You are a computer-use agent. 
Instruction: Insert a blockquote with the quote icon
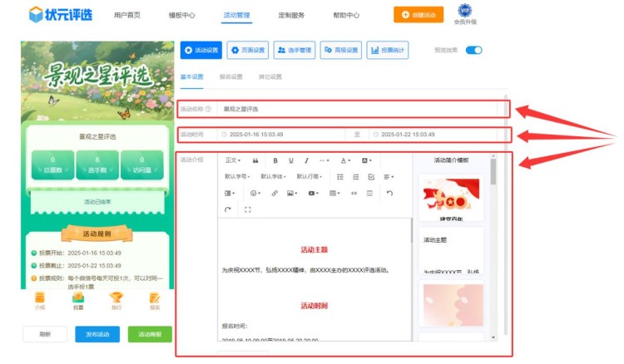(255, 160)
